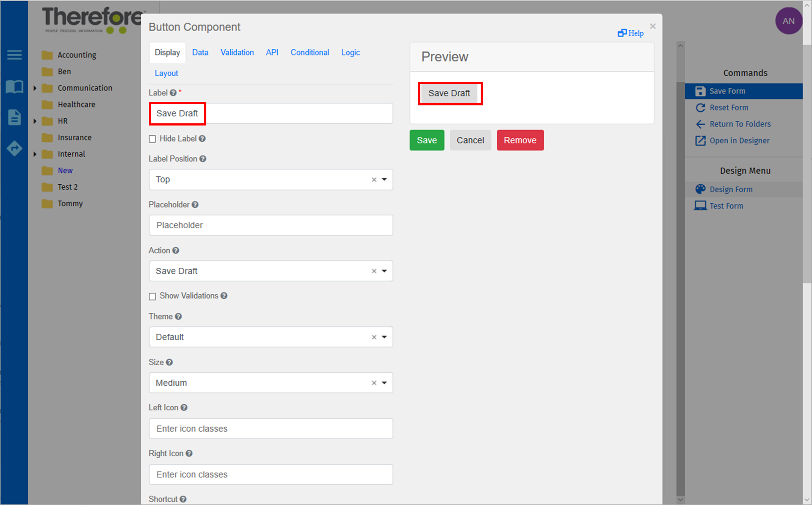Open the hamburger menu in the sidebar
Viewport: 812px width, 505px height.
coord(14,55)
